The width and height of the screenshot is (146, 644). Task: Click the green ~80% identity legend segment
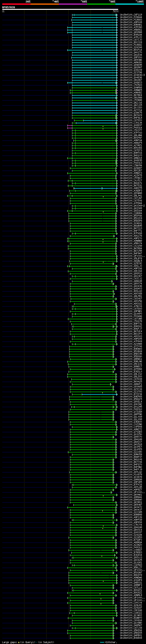click(101, 4)
